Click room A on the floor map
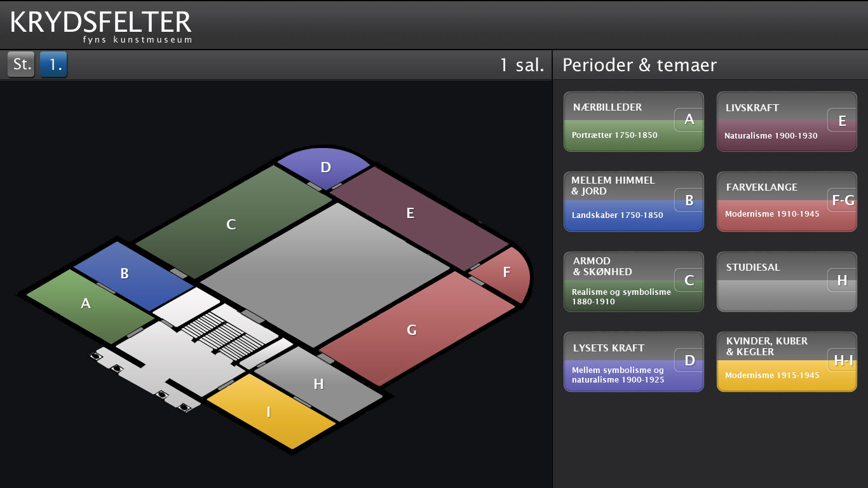Viewport: 868px width, 488px height. click(x=86, y=304)
